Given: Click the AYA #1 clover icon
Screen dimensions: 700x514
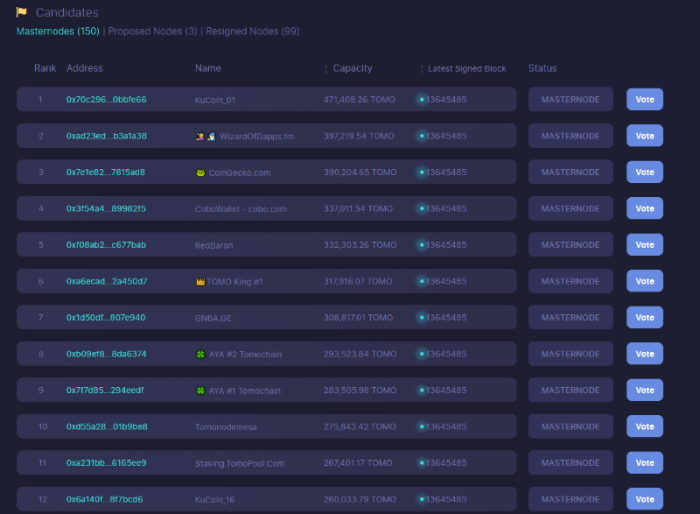Looking at the screenshot, I should [x=200, y=390].
